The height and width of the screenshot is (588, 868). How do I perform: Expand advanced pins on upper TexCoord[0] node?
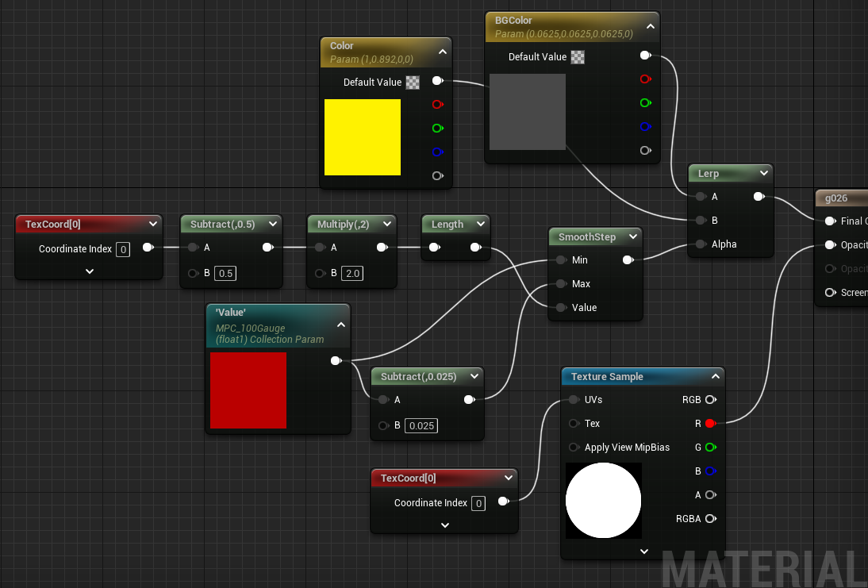pyautogui.click(x=90, y=271)
